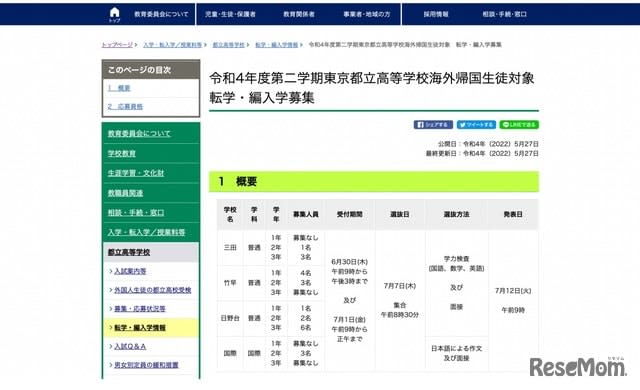Screen dimensions: 640x390
Task: Select the 日本語による作文及び面接 cell
Action: pyautogui.click(x=456, y=353)
